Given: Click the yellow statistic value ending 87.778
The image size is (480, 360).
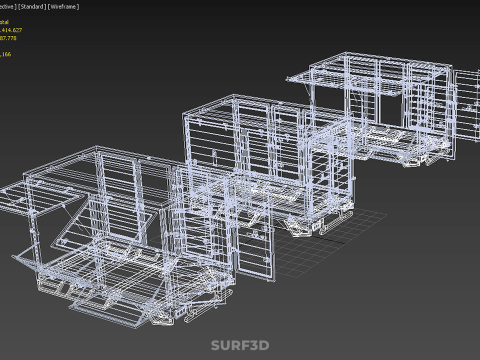Looking at the screenshot, I should 8,38.
